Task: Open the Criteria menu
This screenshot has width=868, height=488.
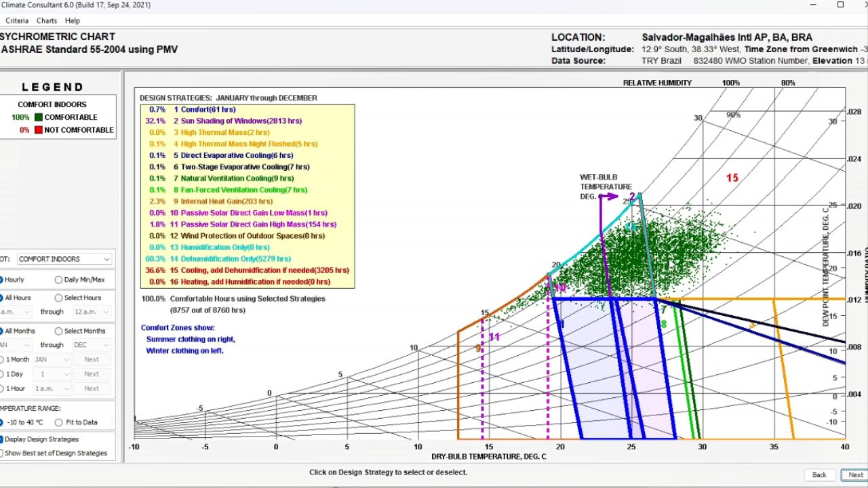Action: (x=17, y=21)
